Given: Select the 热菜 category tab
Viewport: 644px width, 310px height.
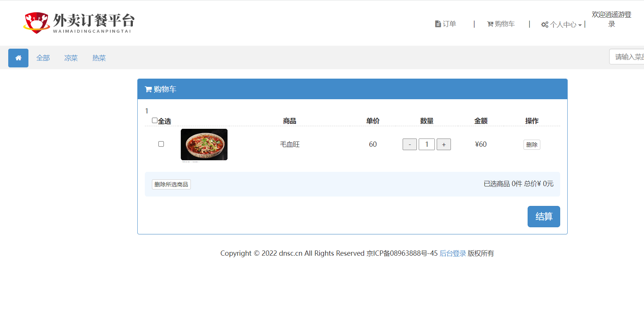Looking at the screenshot, I should click(x=99, y=58).
